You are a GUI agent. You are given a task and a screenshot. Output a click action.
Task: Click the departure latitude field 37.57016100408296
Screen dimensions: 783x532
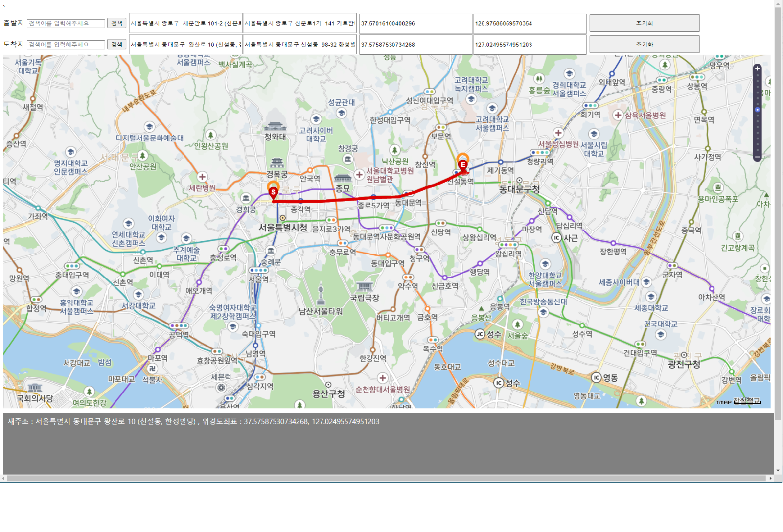pyautogui.click(x=415, y=23)
